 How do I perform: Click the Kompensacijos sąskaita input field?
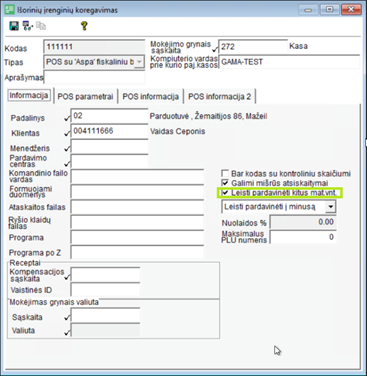105,275
